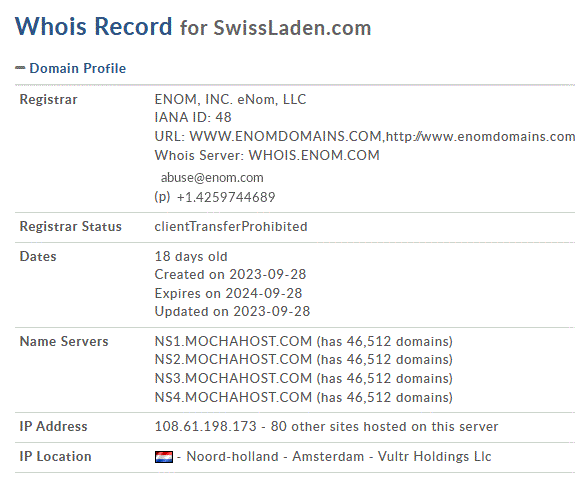Image resolution: width=576 pixels, height=479 pixels.
Task: Click the clientTransferProhibited status
Action: [231, 226]
